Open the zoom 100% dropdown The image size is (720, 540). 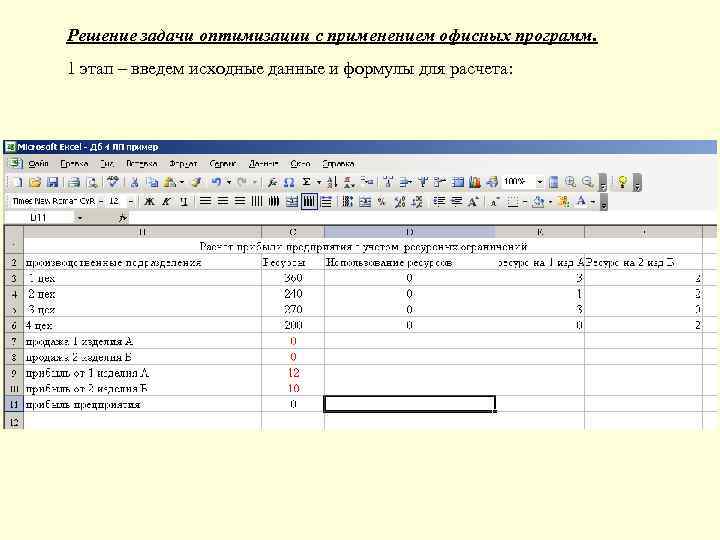click(x=540, y=182)
